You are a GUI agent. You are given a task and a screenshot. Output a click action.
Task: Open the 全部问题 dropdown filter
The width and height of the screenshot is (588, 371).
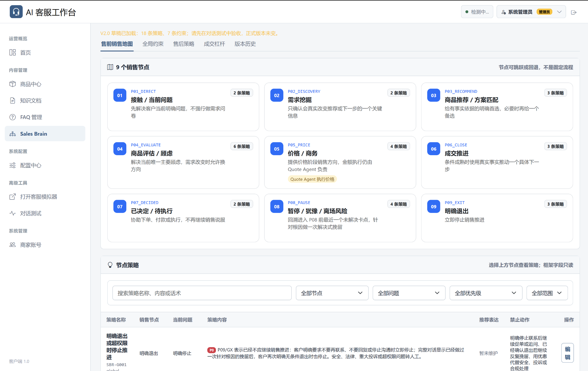coord(409,293)
